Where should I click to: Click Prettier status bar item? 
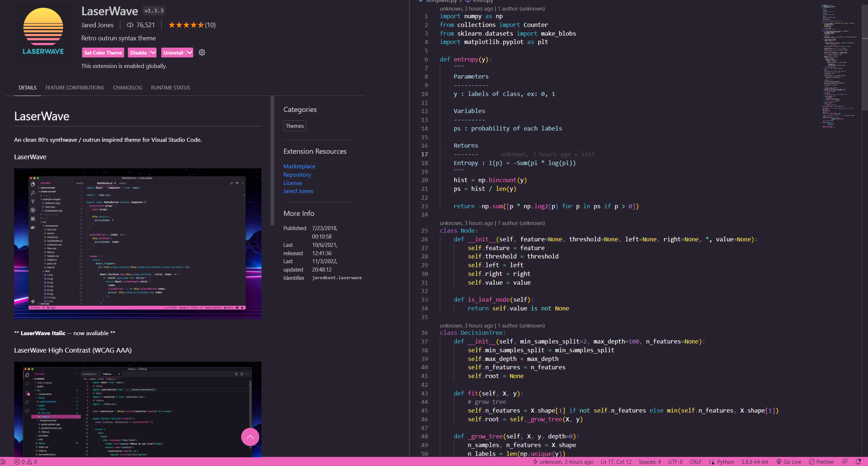(822, 462)
